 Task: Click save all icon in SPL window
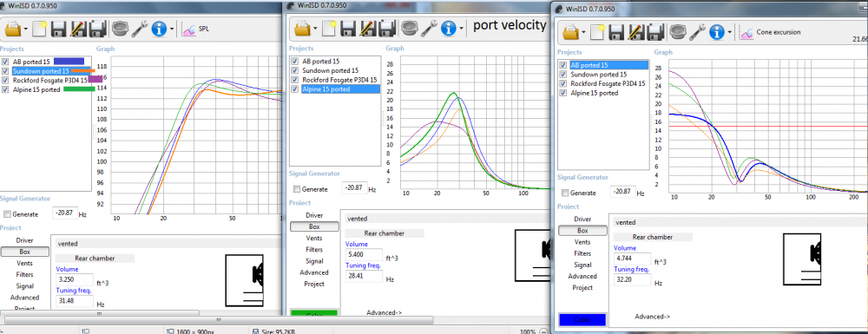tap(98, 29)
